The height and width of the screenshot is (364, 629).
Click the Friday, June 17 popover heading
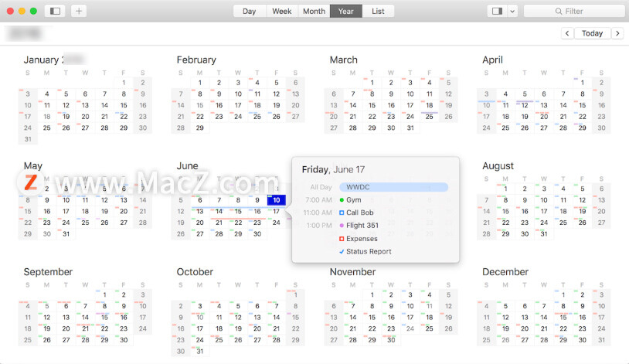(x=333, y=169)
